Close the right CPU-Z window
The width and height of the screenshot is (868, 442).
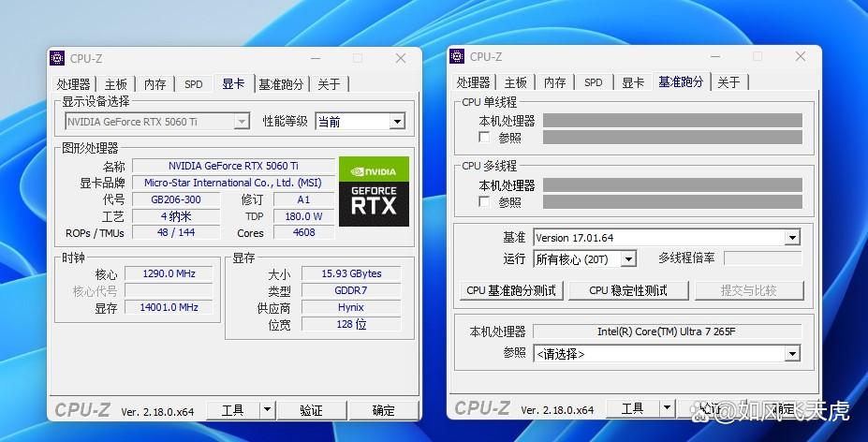pos(800,56)
